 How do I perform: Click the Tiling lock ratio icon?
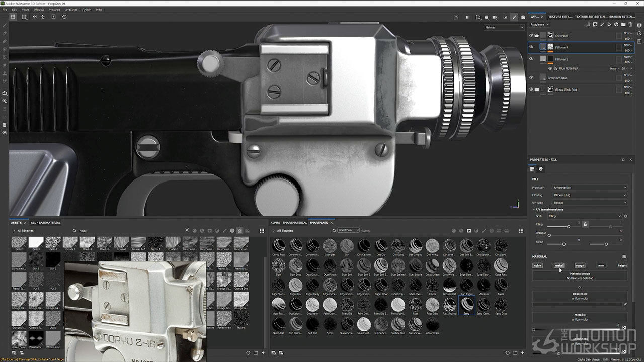coord(585,224)
